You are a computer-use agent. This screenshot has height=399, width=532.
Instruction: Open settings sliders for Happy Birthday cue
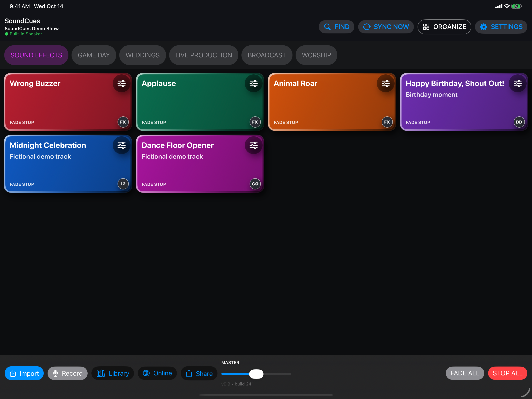click(518, 84)
